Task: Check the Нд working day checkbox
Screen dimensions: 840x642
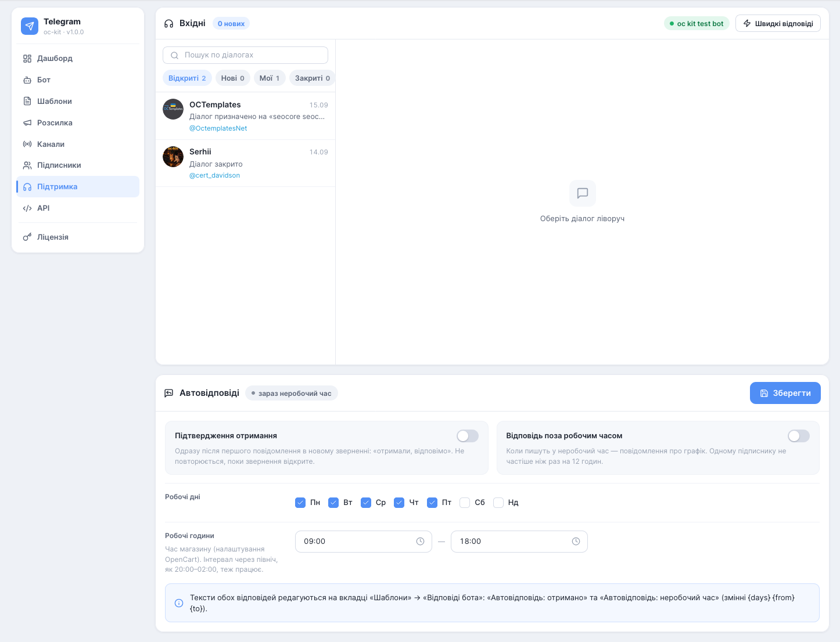Action: 498,503
